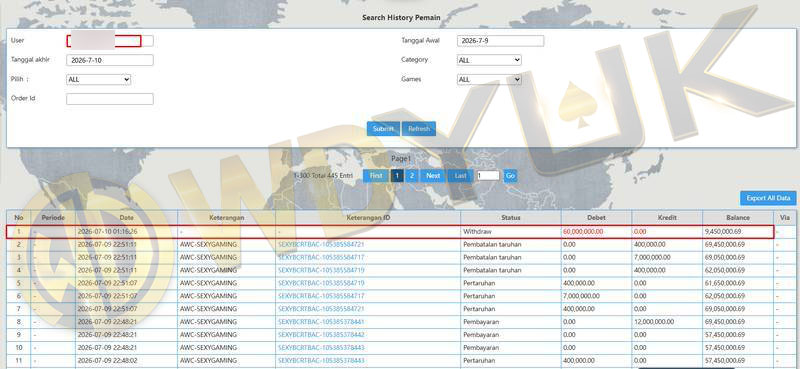Click the Search History Pemain heading
The image size is (800, 369).
pyautogui.click(x=401, y=17)
